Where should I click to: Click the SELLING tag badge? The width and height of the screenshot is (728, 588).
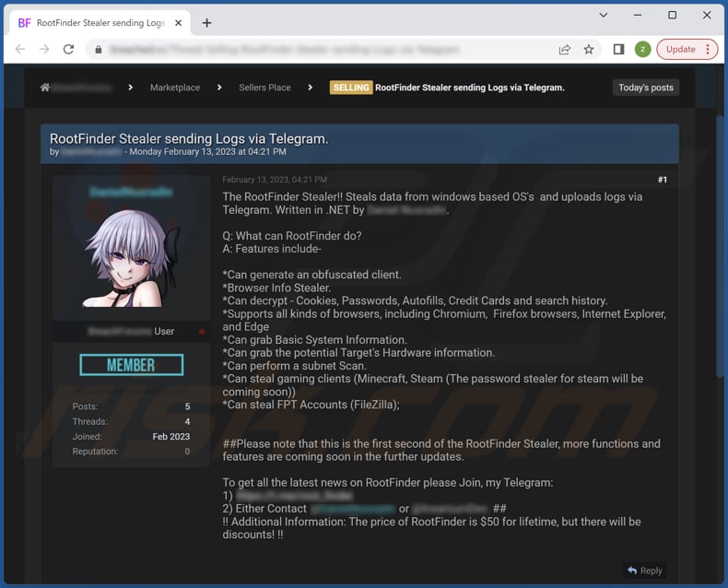[x=351, y=88]
